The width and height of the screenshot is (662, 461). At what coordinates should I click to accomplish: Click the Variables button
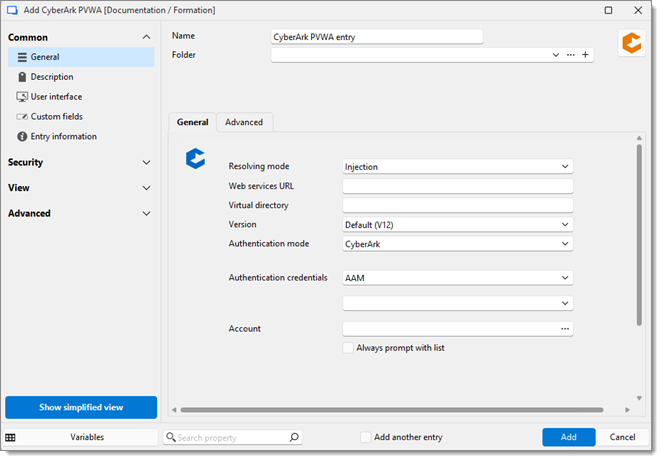tap(87, 437)
